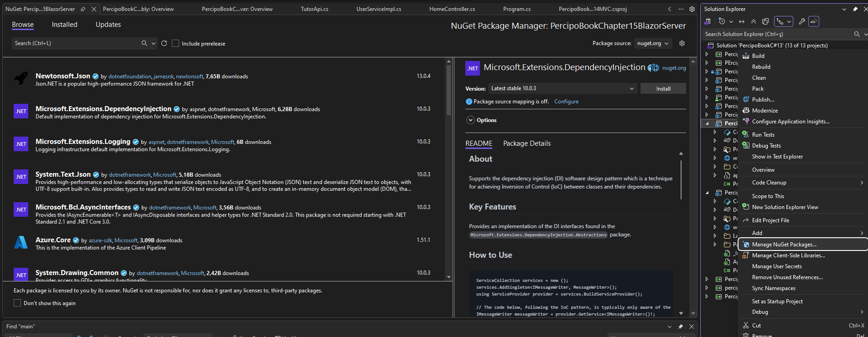
Task: Open the Package Details tab
Action: [527, 143]
